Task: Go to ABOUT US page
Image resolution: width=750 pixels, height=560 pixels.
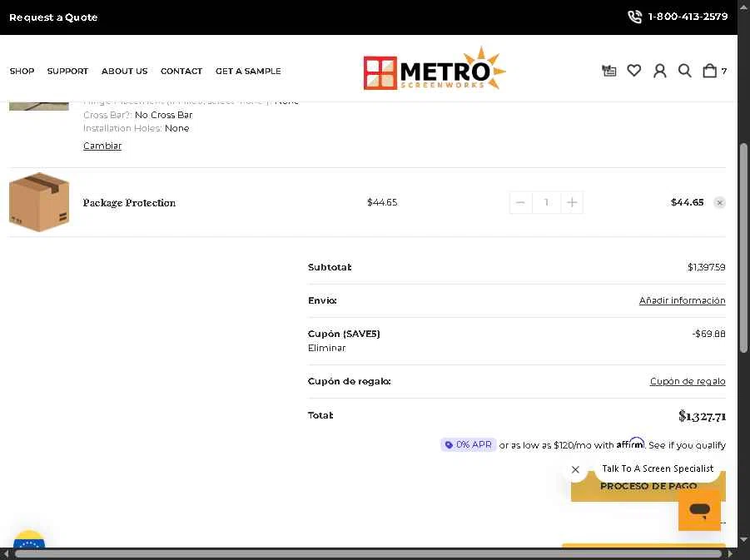Action: coord(124,71)
